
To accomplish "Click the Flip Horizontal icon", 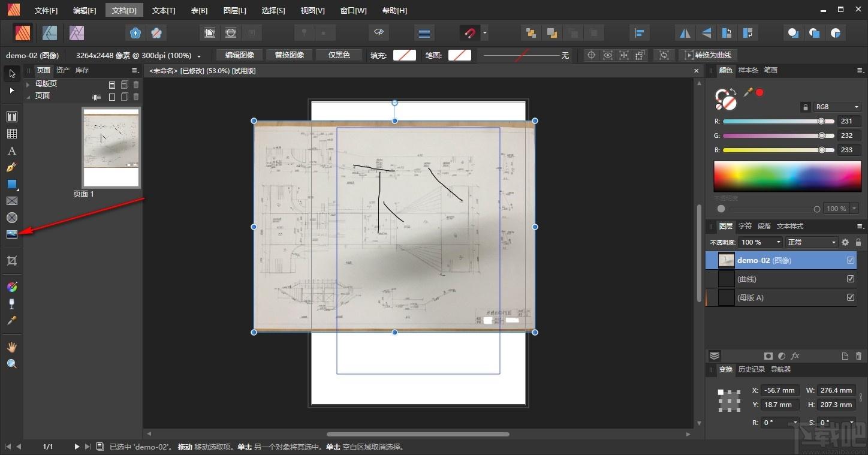I will coord(685,32).
